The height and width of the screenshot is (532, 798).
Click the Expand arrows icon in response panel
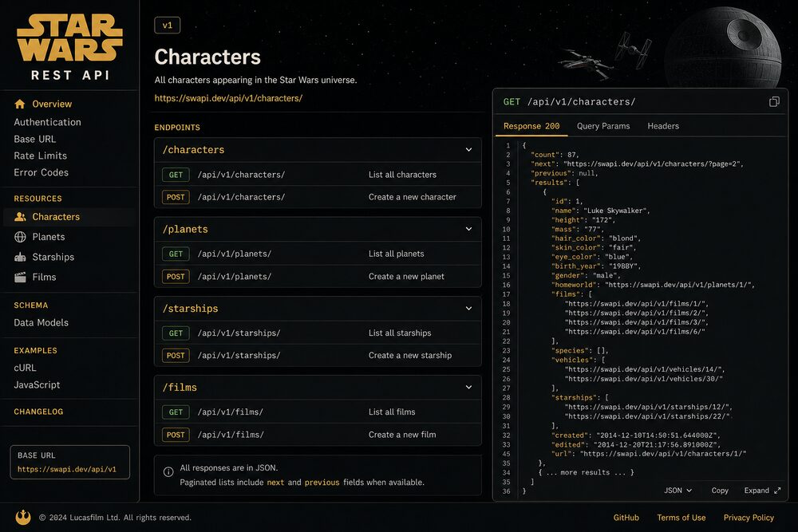pos(777,491)
